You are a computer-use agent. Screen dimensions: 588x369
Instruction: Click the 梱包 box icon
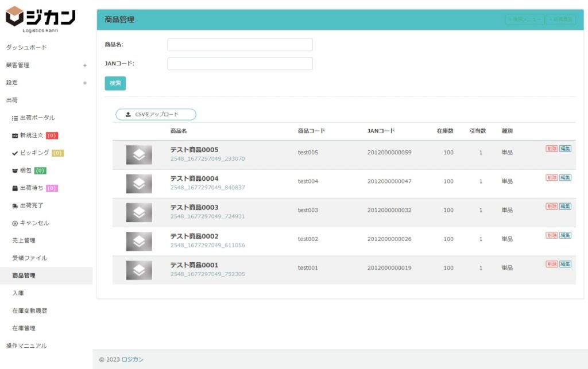point(15,170)
